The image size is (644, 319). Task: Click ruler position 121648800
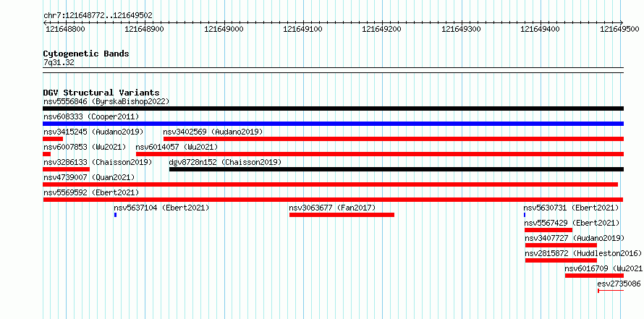(65, 29)
